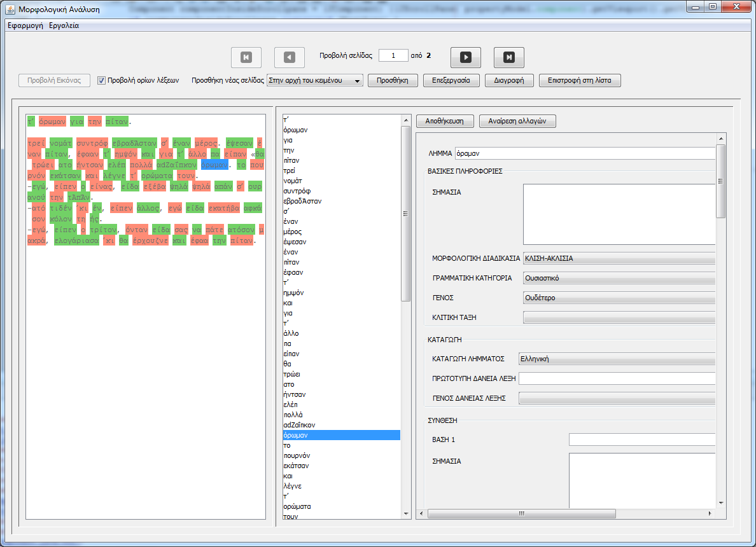The width and height of the screenshot is (756, 547).
Task: Open ΓΕΝΟΣ ΔΑΝΕΙΑΣ ΛΕΞΗΣ dropdown
Action: coord(617,398)
